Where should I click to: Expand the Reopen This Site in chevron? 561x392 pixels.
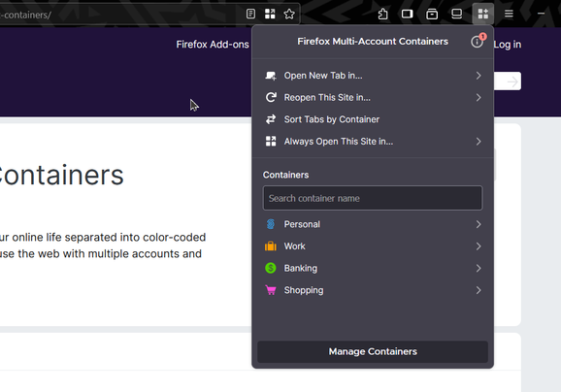pyautogui.click(x=478, y=97)
